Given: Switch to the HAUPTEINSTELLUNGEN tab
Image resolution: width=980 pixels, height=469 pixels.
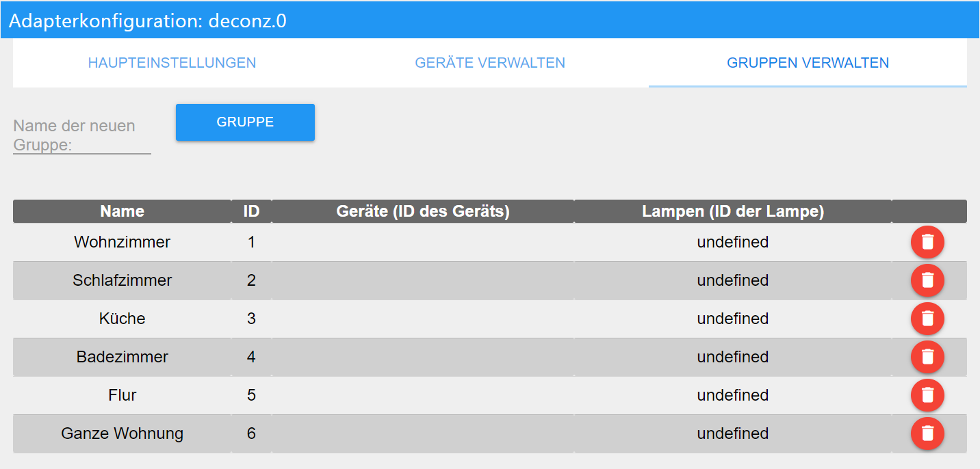Looking at the screenshot, I should point(171,62).
